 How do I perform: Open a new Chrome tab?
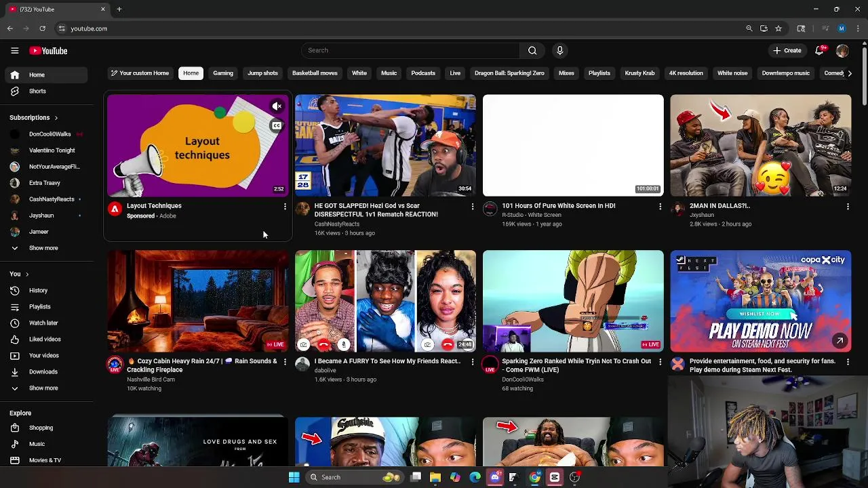(119, 9)
